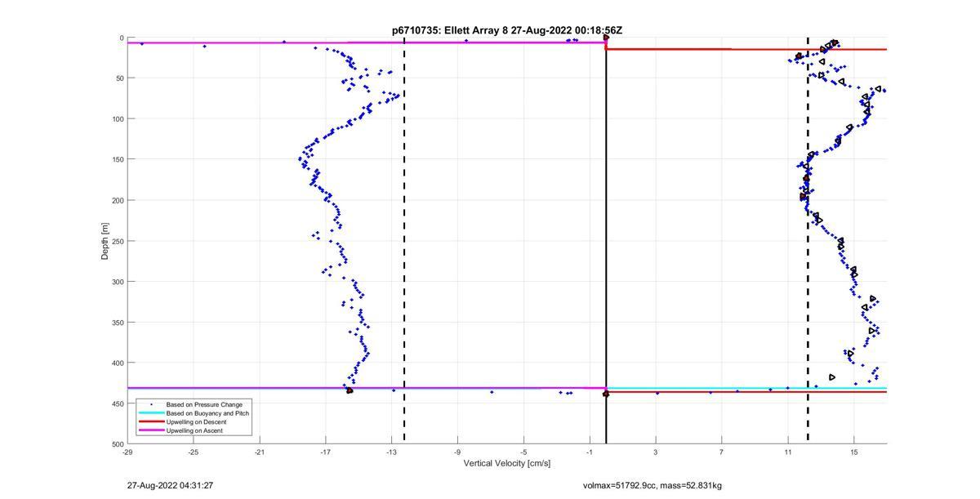Image resolution: width=980 pixels, height=499 pixels.
Task: Select legend entry 'Upwelling on Descent'
Action: (196, 421)
